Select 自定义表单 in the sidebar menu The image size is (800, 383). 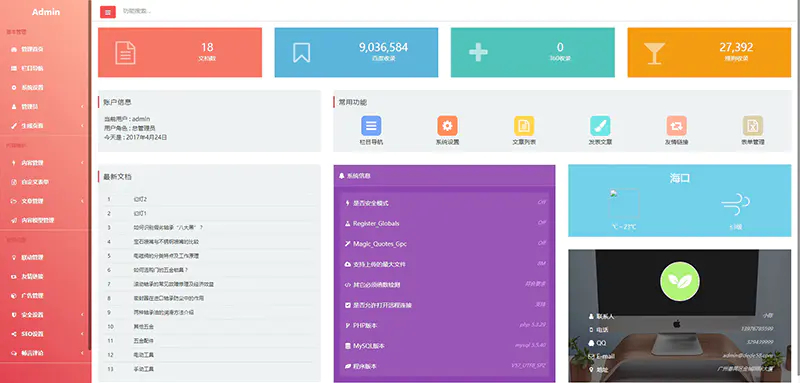pos(35,182)
